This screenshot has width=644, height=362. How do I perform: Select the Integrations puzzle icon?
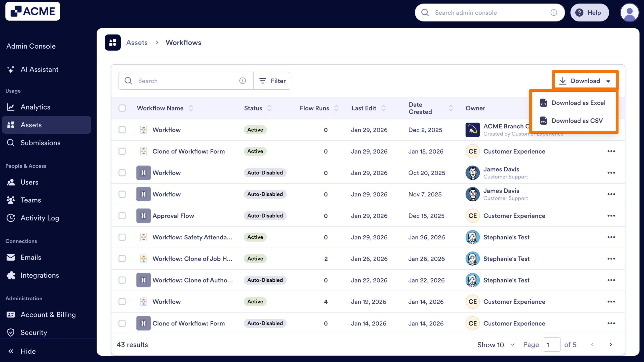pos(11,275)
